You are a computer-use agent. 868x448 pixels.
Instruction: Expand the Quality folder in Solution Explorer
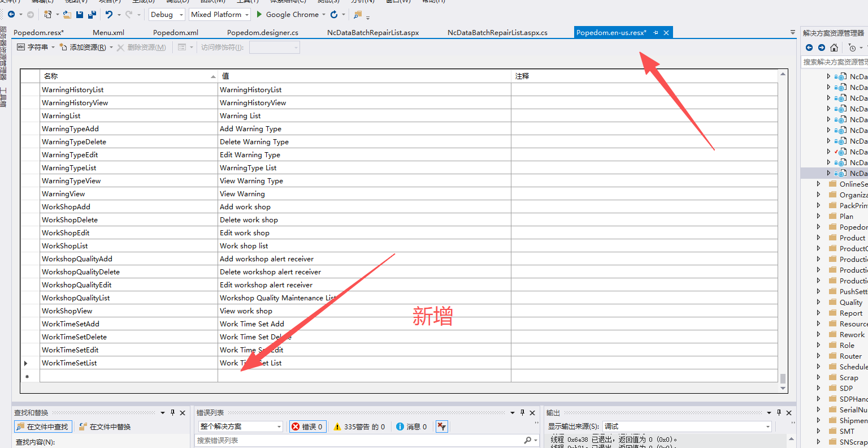pyautogui.click(x=819, y=302)
